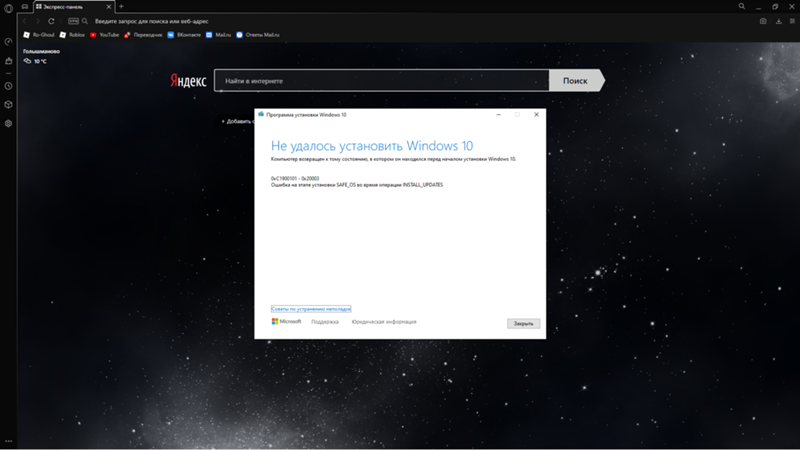This screenshot has height=450, width=800.
Task: Open the 10 °C weather widget
Action: 35,61
